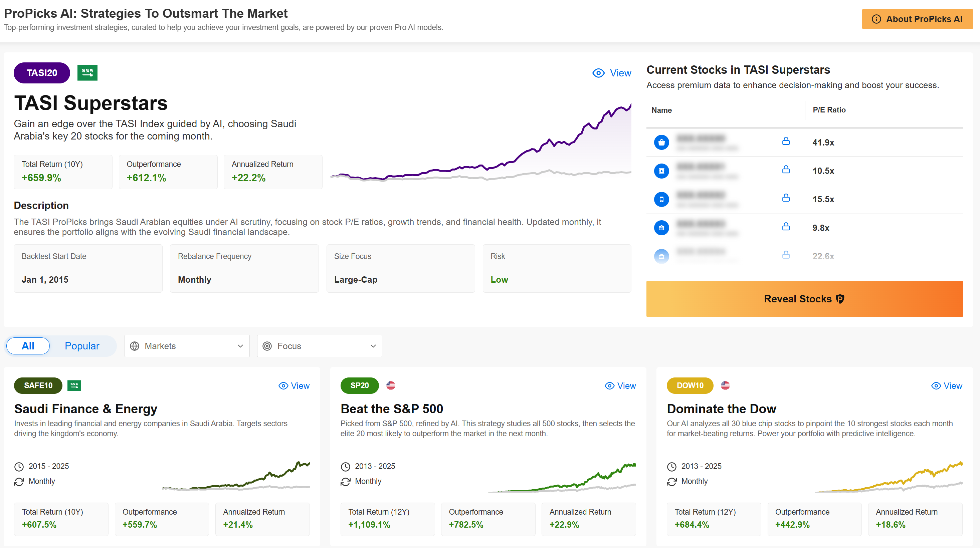The height and width of the screenshot is (548, 980).
Task: Click the Low risk value
Action: [x=499, y=280]
